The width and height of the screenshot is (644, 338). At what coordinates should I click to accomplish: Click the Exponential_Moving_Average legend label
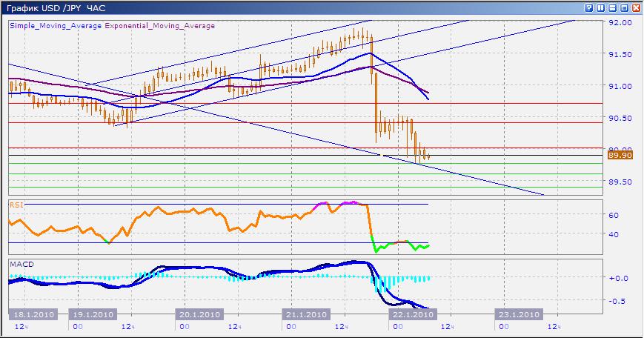(x=160, y=25)
